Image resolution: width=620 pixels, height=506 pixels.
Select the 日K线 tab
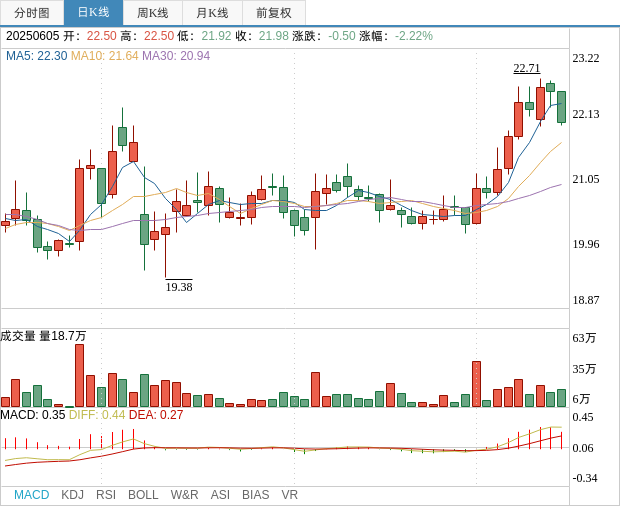click(x=93, y=13)
